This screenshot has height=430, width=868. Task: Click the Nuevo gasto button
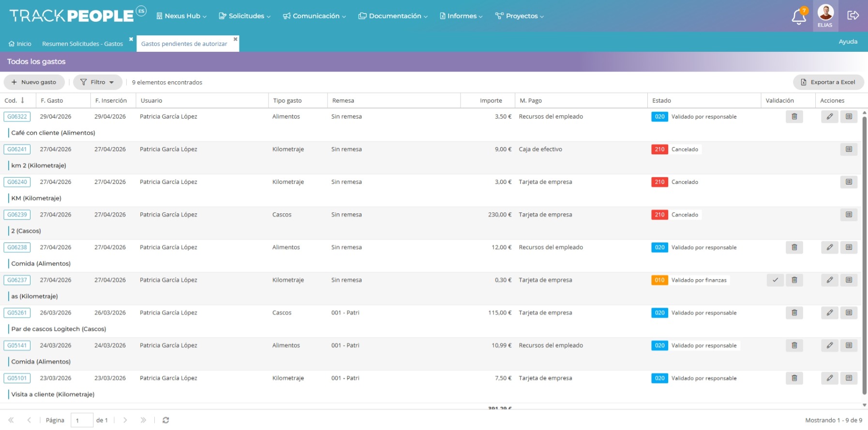[34, 82]
